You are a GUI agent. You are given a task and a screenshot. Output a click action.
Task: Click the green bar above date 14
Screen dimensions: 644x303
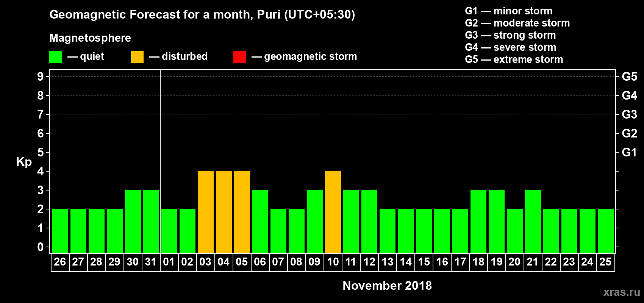tap(406, 231)
